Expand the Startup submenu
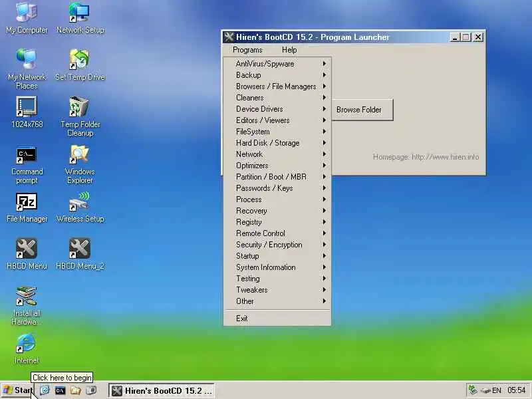Image resolution: width=532 pixels, height=399 pixels. click(x=277, y=256)
